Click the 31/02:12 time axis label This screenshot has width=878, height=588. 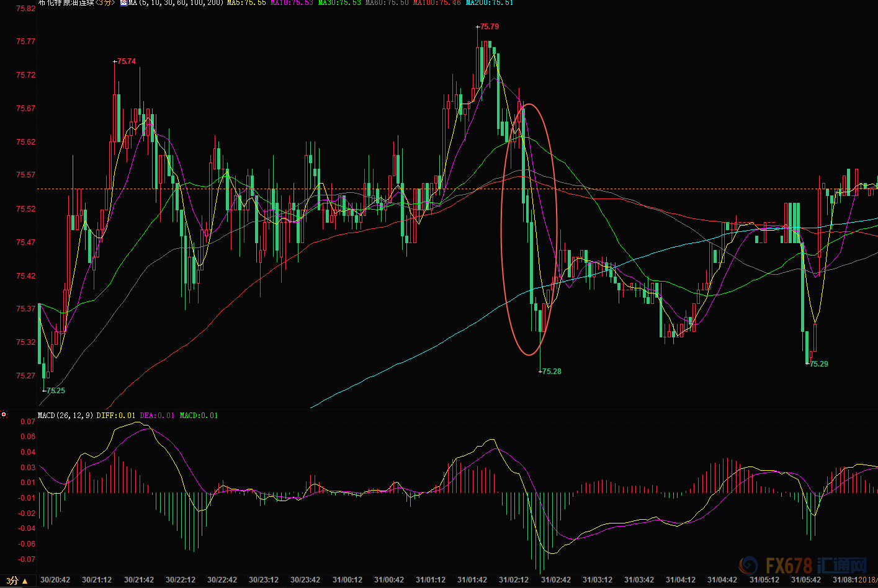pos(514,580)
